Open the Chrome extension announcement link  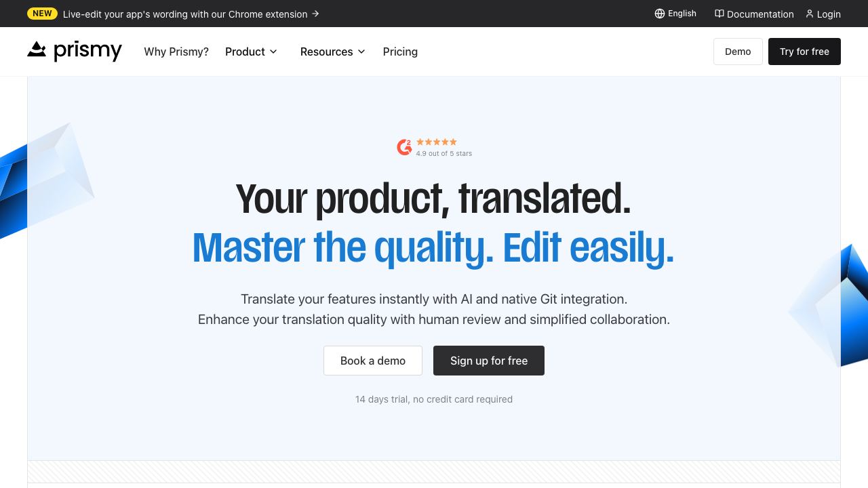[191, 14]
